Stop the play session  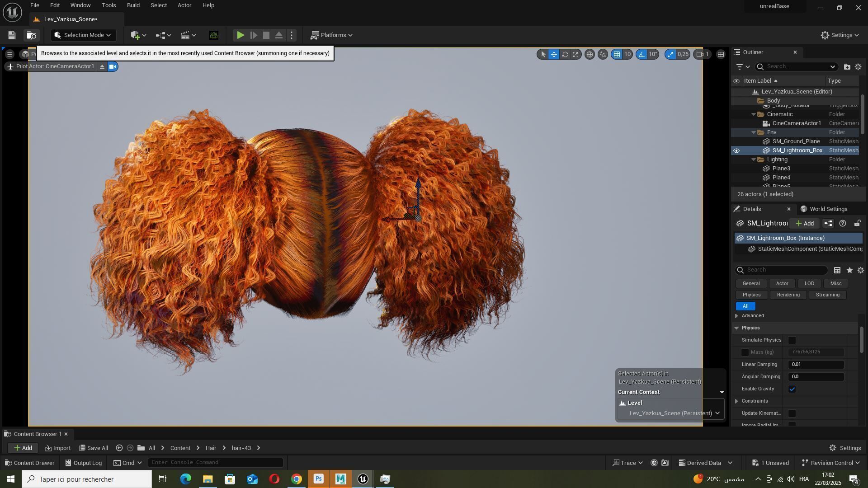(x=266, y=35)
